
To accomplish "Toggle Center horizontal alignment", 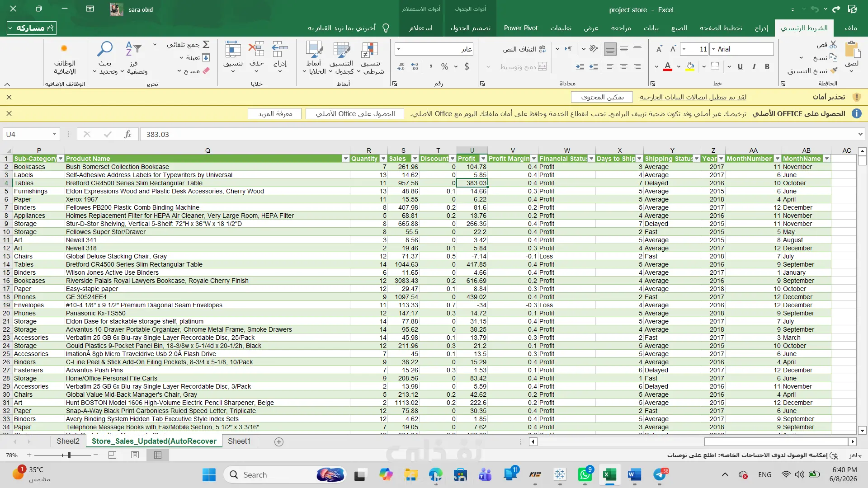I will [624, 67].
